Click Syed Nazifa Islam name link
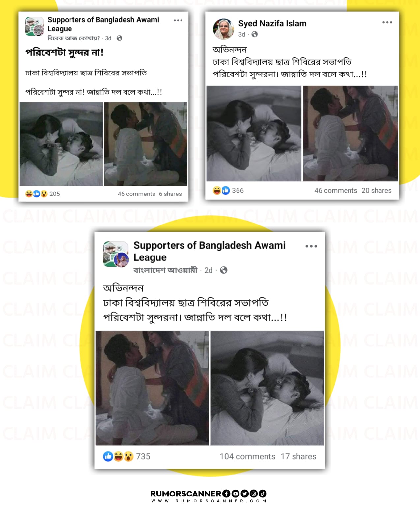Screen dimensions: 420x511 [x=272, y=23]
